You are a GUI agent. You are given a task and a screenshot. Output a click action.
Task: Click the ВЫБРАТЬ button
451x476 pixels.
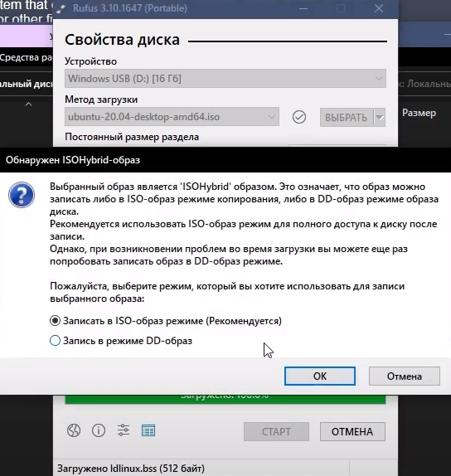click(x=347, y=117)
